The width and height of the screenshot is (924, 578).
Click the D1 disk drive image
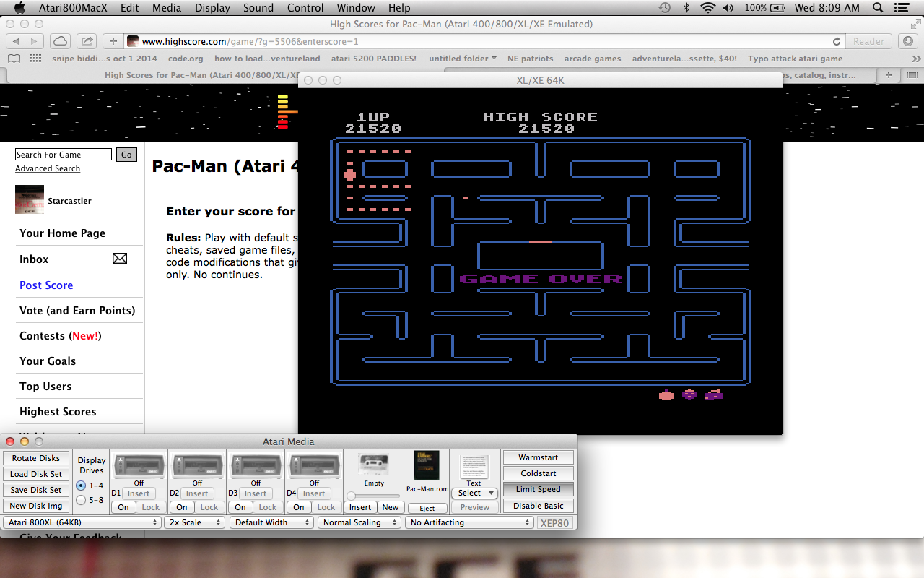point(139,466)
